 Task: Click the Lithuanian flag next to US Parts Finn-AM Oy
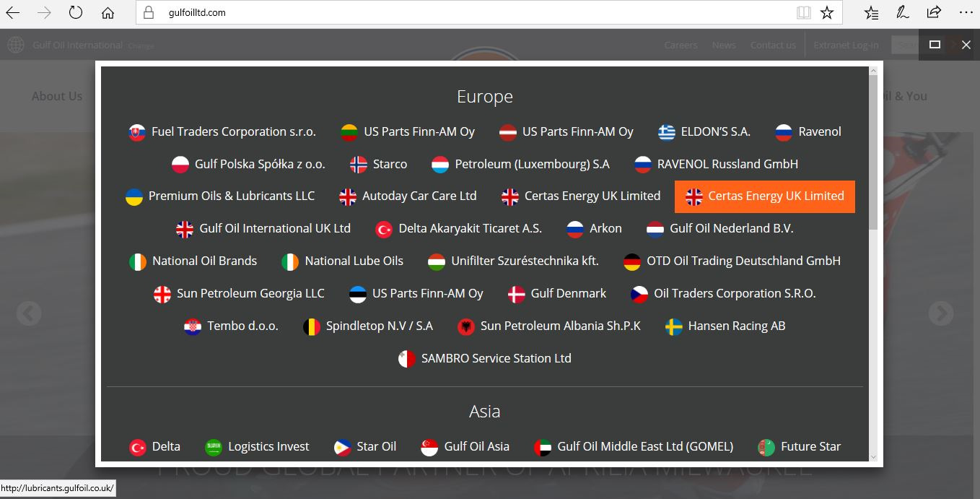(x=349, y=132)
